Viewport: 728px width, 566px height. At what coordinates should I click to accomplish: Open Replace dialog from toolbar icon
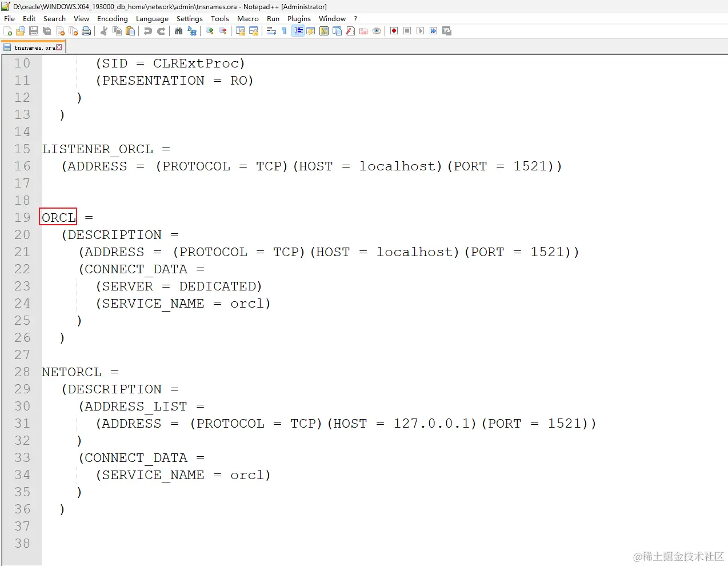(x=192, y=31)
